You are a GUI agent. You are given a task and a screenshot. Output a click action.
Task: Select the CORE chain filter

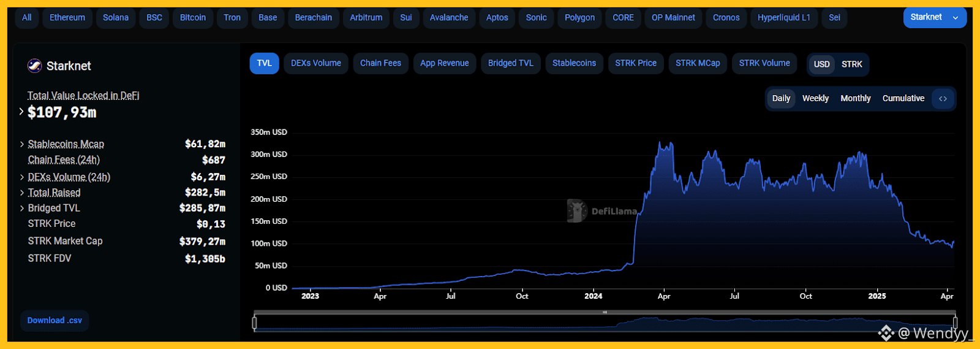point(624,18)
